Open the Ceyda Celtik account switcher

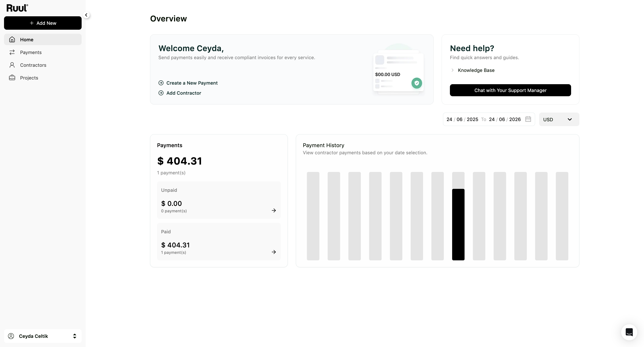point(43,336)
